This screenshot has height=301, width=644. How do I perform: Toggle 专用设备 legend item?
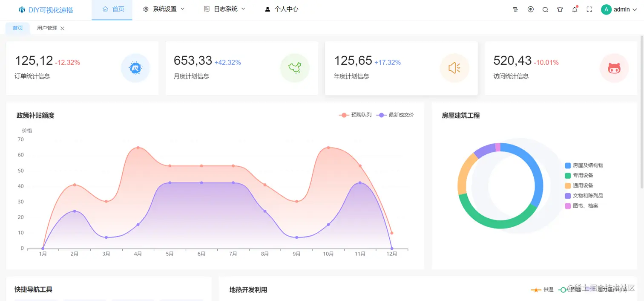(579, 175)
